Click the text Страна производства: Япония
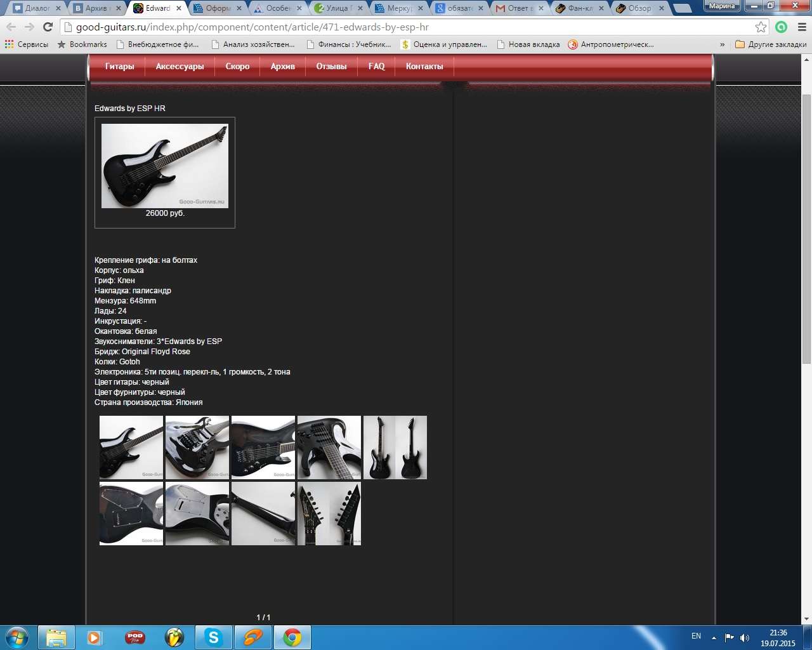This screenshot has height=650, width=812. [148, 402]
